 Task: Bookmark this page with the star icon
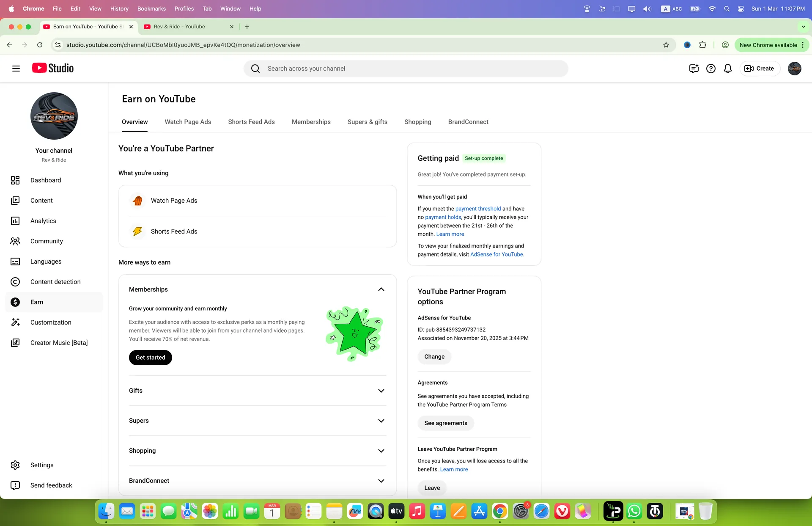tap(666, 45)
